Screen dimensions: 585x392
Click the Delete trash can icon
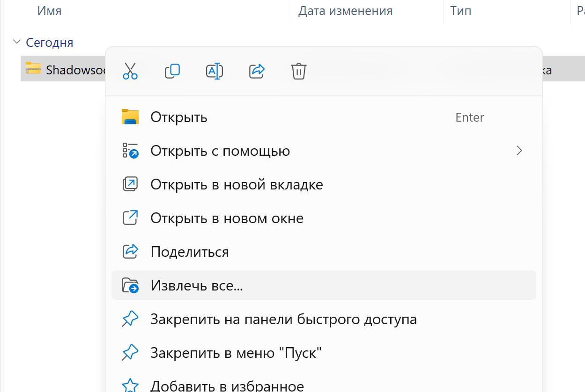[x=299, y=71]
